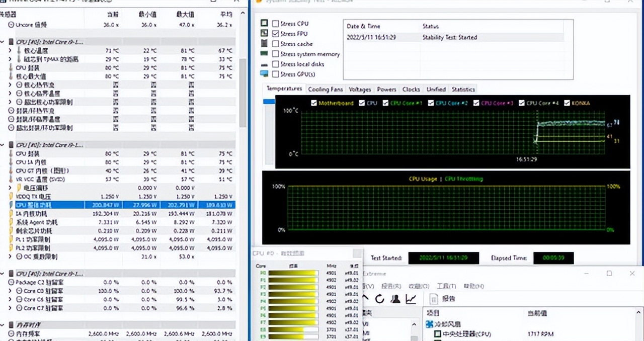
Task: Open the graph chart icon in AIDA64 toolbar
Action: click(411, 299)
